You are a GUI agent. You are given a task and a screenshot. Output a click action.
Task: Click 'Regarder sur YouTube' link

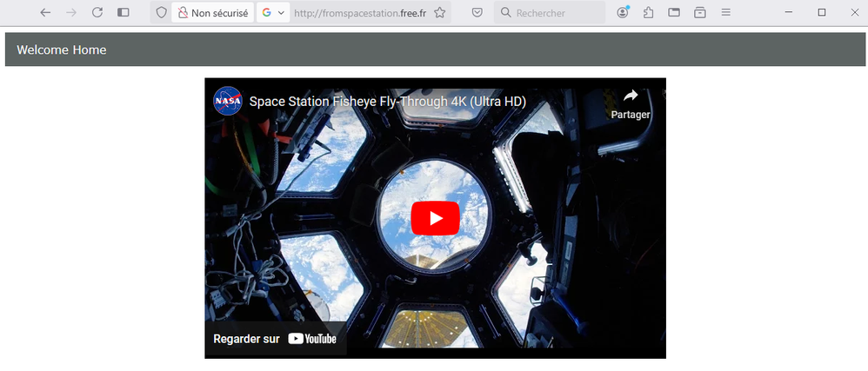pos(275,339)
